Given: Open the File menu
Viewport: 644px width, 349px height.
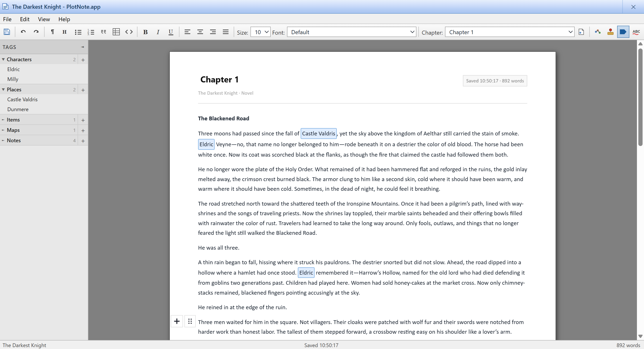Looking at the screenshot, I should [x=7, y=19].
